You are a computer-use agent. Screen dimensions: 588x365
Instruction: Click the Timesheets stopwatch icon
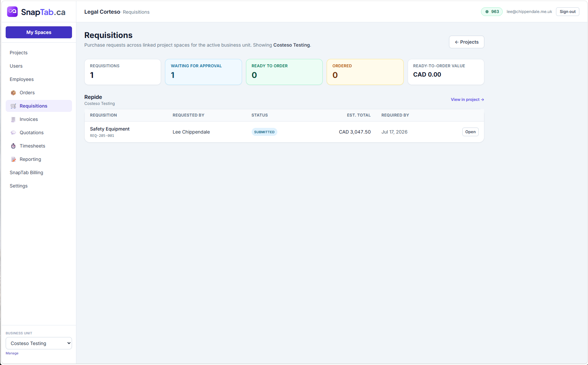tap(13, 146)
